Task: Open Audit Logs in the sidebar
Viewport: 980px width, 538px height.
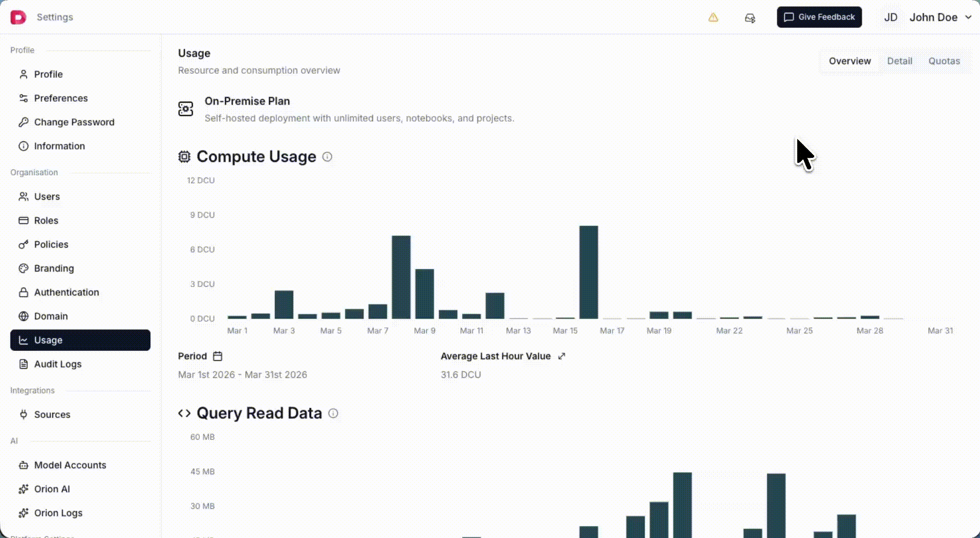Action: tap(58, 364)
